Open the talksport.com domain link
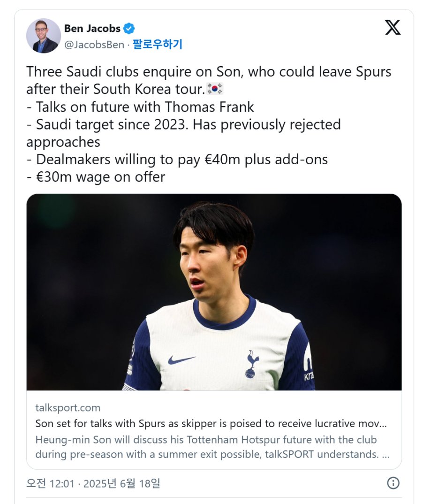 (68, 407)
